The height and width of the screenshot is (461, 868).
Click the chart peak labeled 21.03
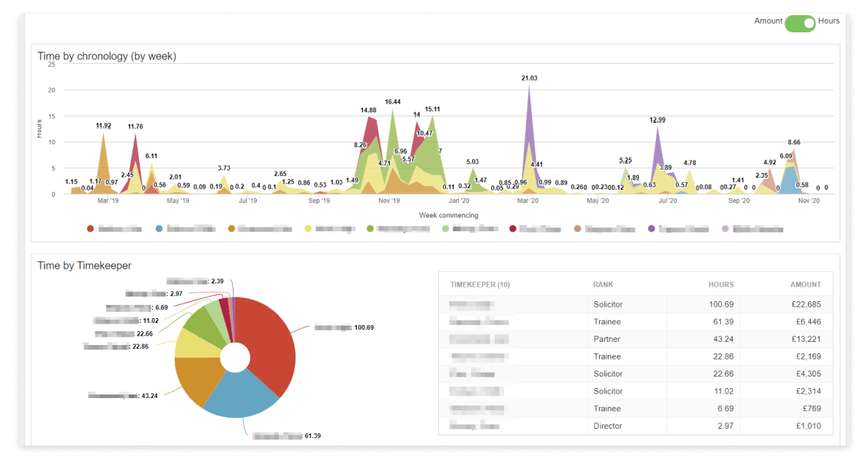pyautogui.click(x=530, y=85)
